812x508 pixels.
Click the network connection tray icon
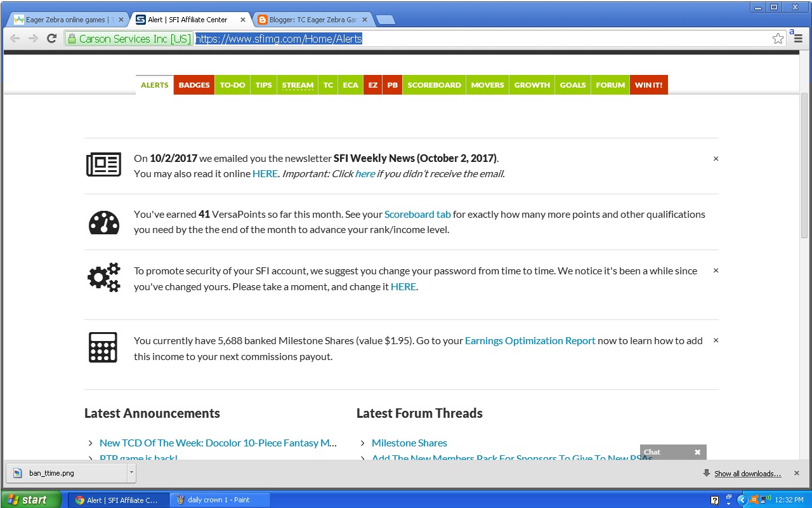(x=765, y=500)
